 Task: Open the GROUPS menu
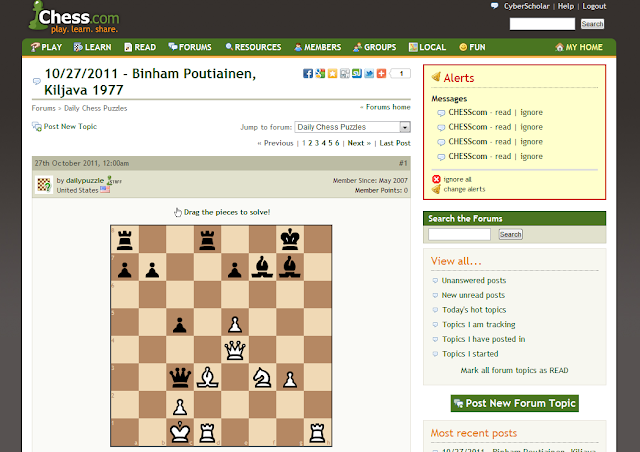[x=375, y=47]
